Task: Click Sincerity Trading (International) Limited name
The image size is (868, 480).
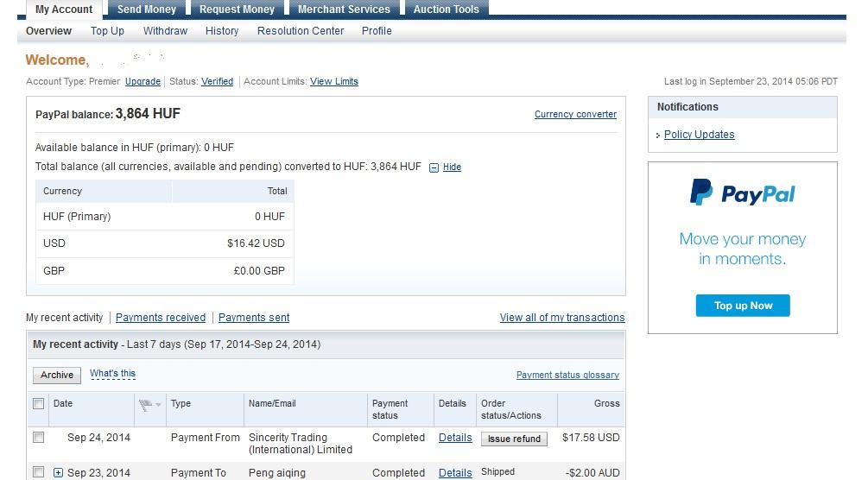Action: tap(300, 444)
